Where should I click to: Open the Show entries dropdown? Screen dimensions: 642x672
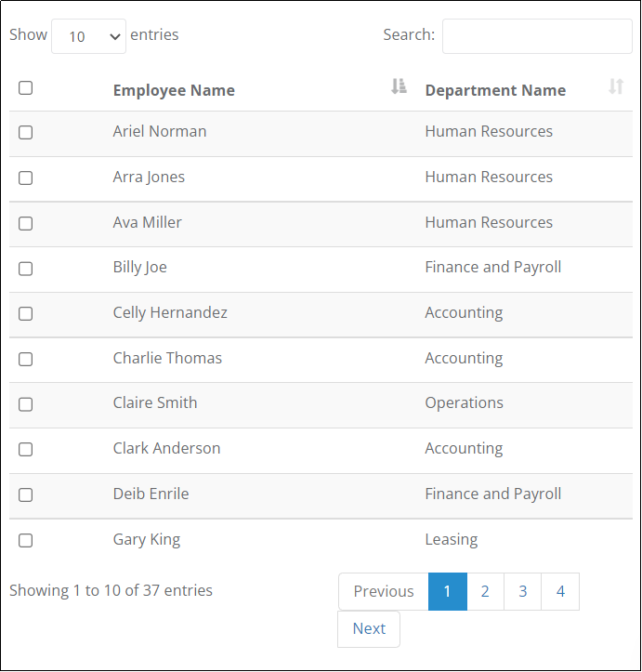coord(88,36)
